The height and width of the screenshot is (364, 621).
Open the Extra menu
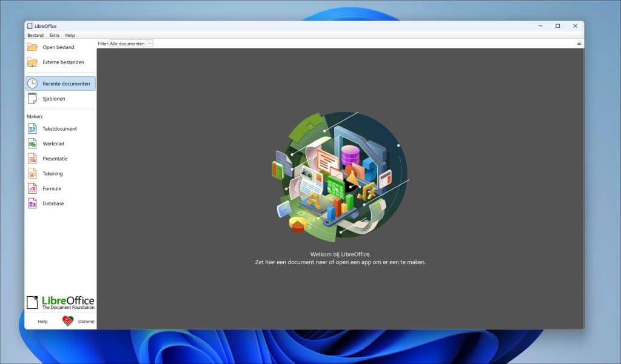click(x=55, y=36)
